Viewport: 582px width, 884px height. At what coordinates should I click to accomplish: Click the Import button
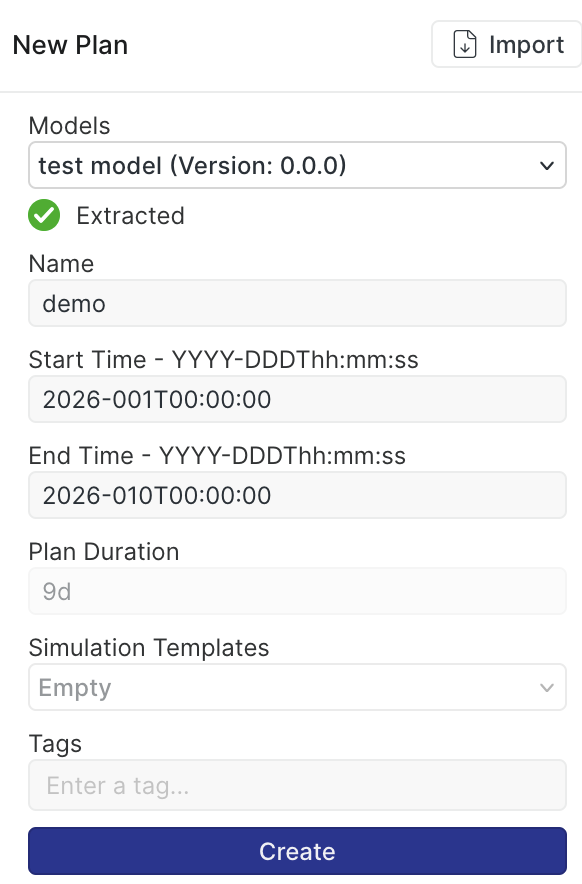[506, 44]
